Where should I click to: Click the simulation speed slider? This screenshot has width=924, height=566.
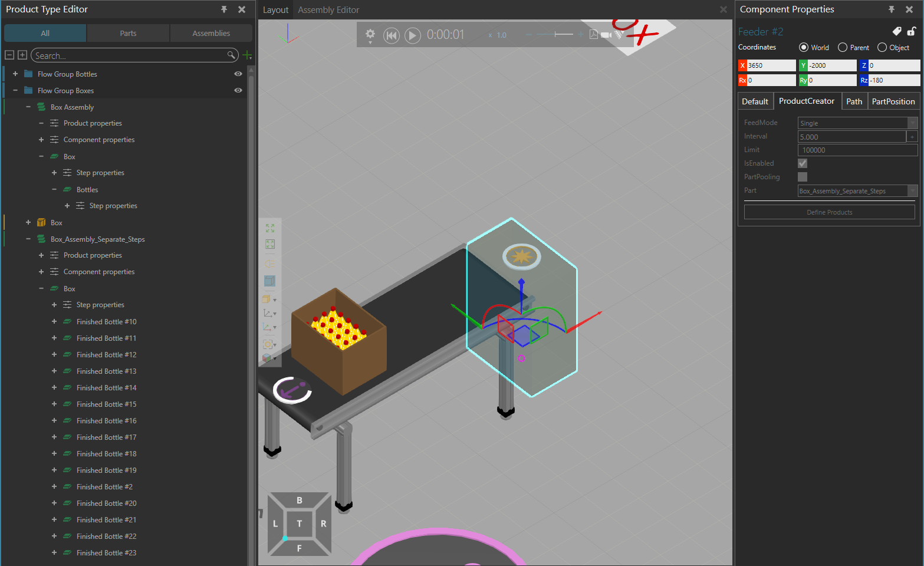[554, 35]
